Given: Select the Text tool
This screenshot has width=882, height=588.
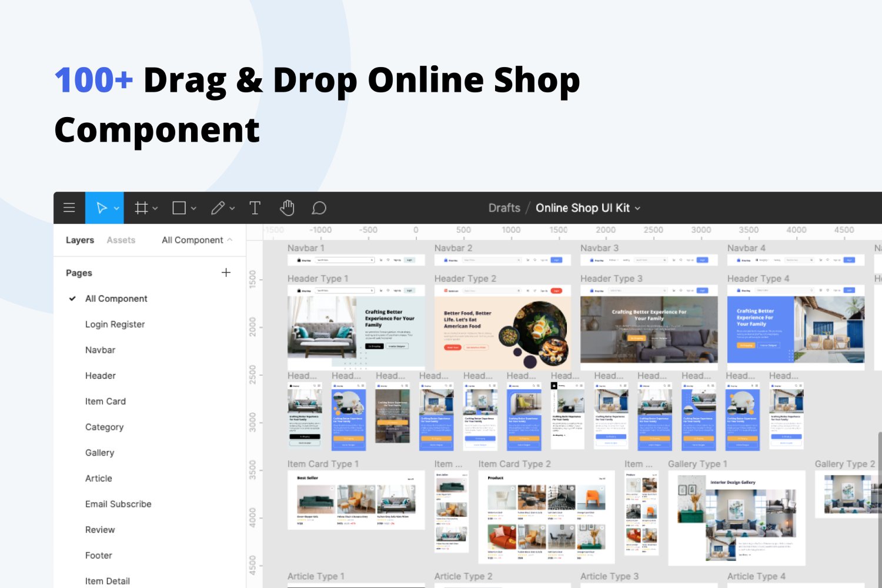Looking at the screenshot, I should click(x=255, y=208).
